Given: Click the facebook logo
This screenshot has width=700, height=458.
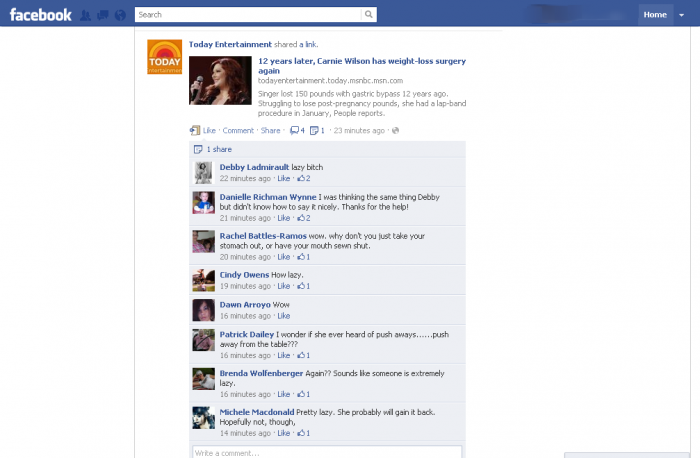Looking at the screenshot, I should pos(41,15).
